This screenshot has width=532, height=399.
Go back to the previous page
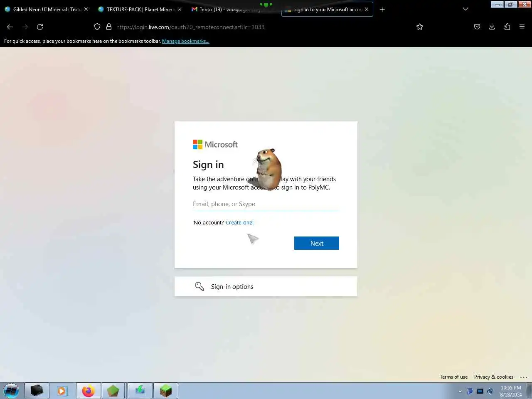(x=10, y=27)
